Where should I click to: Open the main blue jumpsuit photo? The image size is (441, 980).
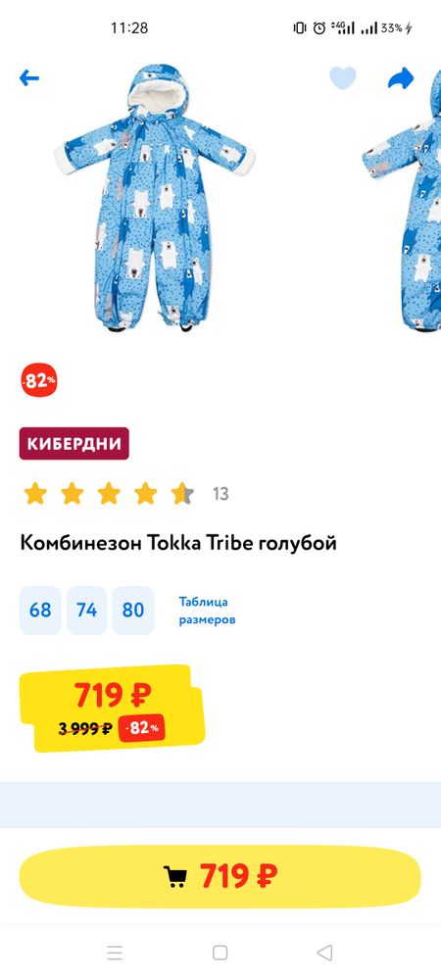click(x=154, y=198)
